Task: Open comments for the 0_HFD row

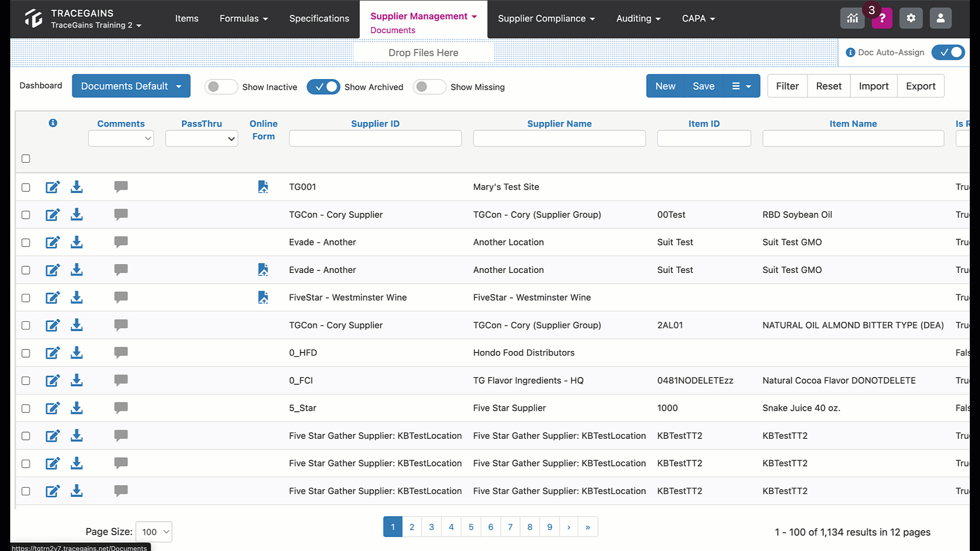Action: click(x=121, y=353)
